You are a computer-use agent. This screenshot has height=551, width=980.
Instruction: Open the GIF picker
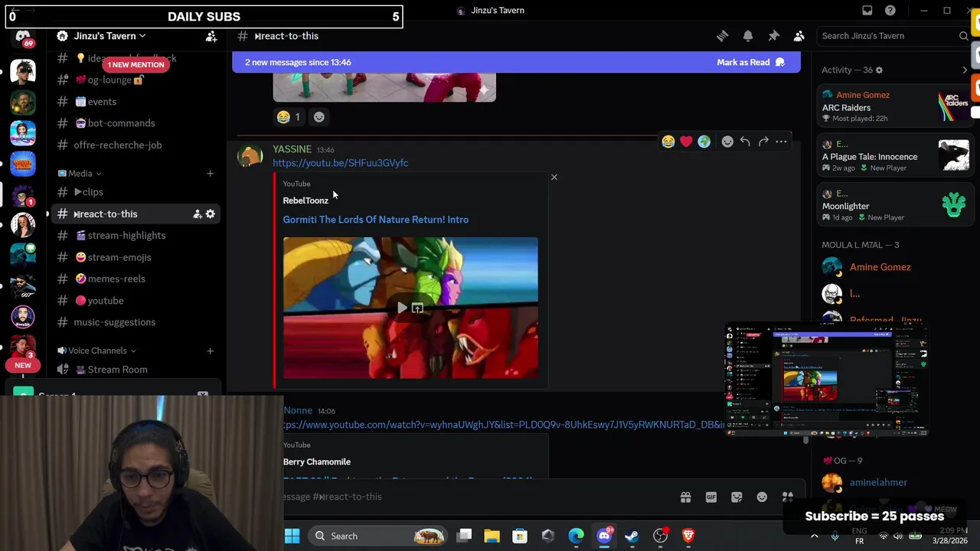[711, 497]
